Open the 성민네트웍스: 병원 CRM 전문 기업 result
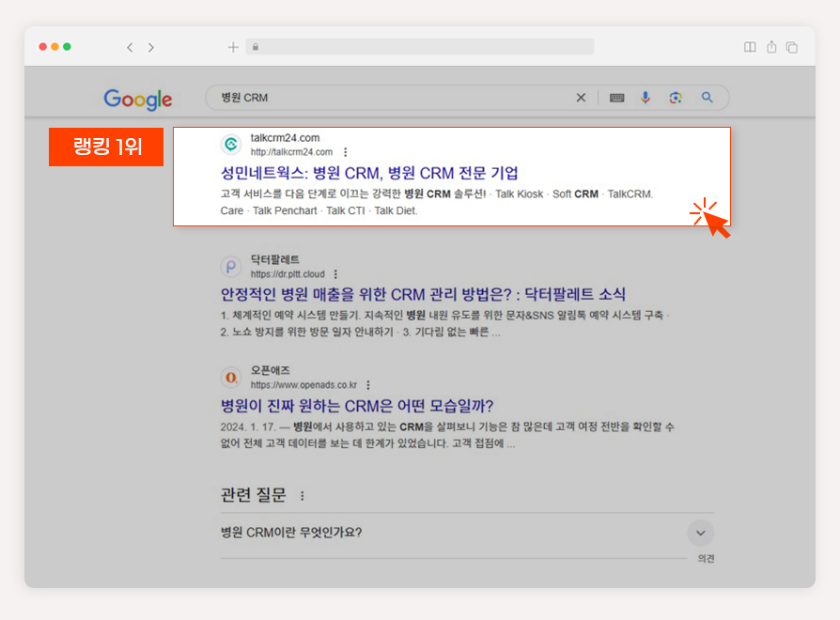Viewport: 840px width, 620px height. pyautogui.click(x=369, y=173)
